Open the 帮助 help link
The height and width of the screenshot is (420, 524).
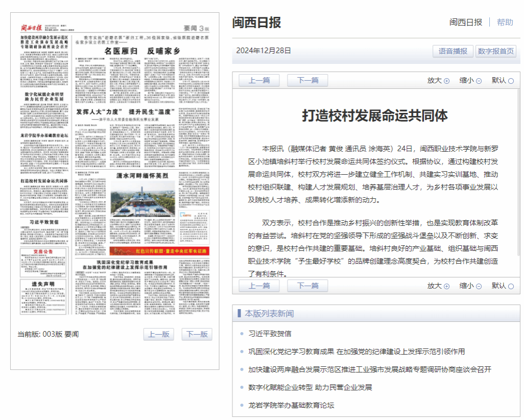tap(505, 22)
